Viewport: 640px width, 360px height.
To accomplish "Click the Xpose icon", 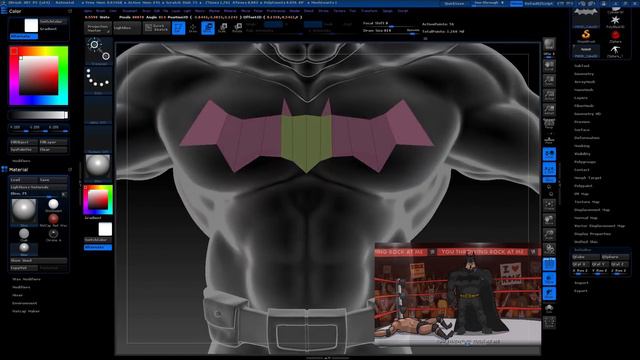I will click(549, 323).
